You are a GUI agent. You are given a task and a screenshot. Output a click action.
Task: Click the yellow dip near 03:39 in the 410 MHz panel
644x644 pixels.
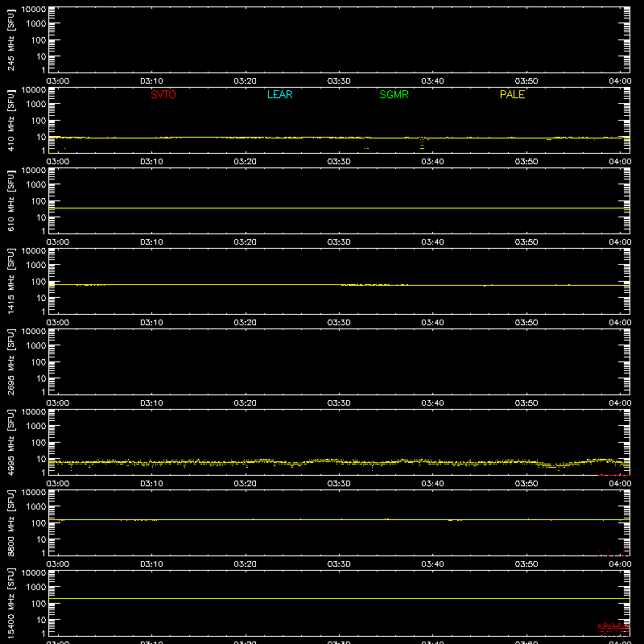[422, 144]
